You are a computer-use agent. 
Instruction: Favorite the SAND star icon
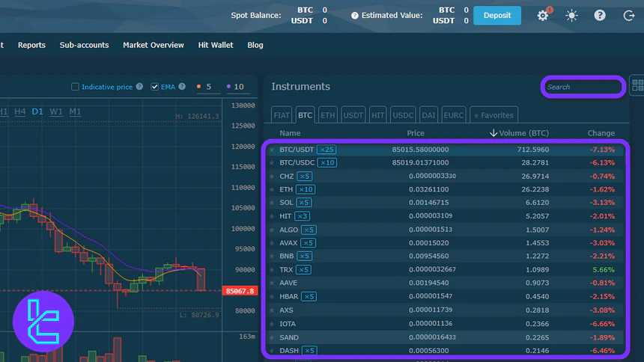click(x=272, y=337)
